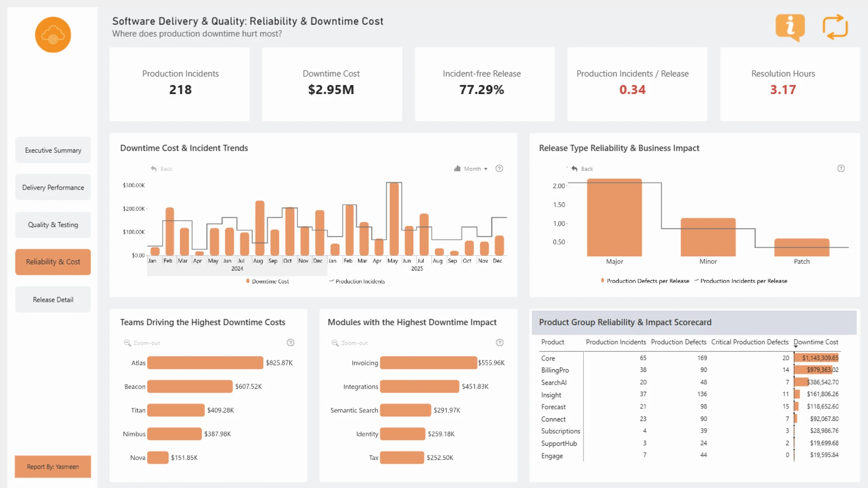Click the Production Incidents 218 card

pyautogui.click(x=179, y=84)
